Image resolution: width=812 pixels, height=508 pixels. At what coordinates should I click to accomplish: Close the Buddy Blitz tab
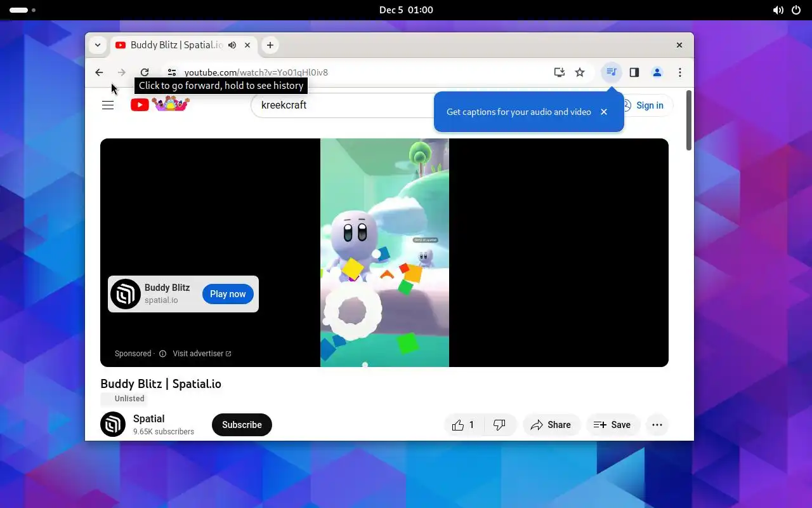247,45
